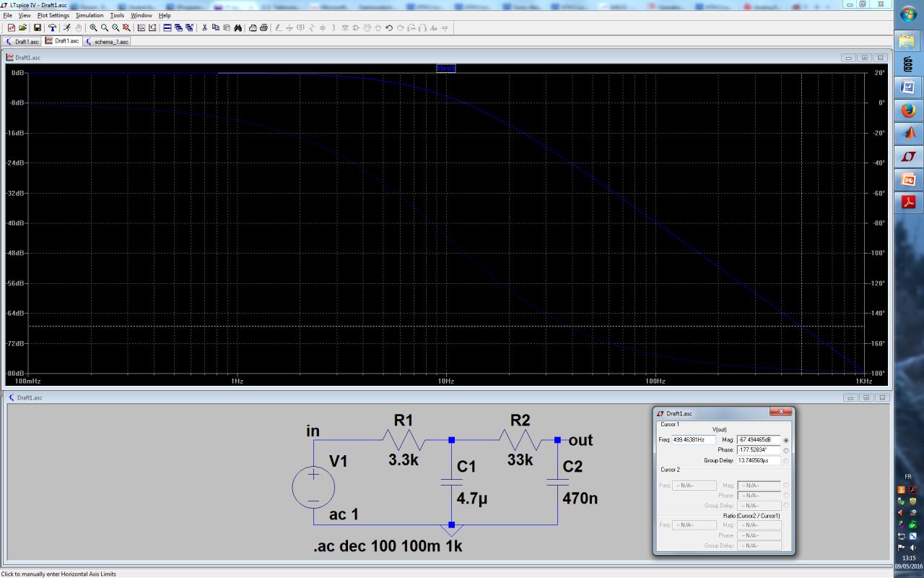Click the Open file folder icon
The height and width of the screenshot is (578, 924).
[22, 28]
